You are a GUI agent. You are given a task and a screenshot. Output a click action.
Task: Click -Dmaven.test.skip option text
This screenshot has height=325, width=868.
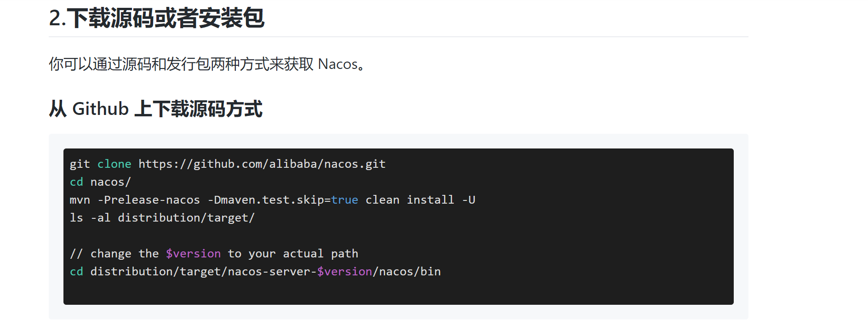(265, 200)
